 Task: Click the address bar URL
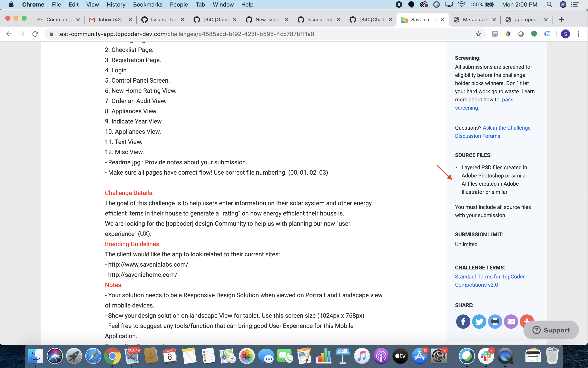186,34
